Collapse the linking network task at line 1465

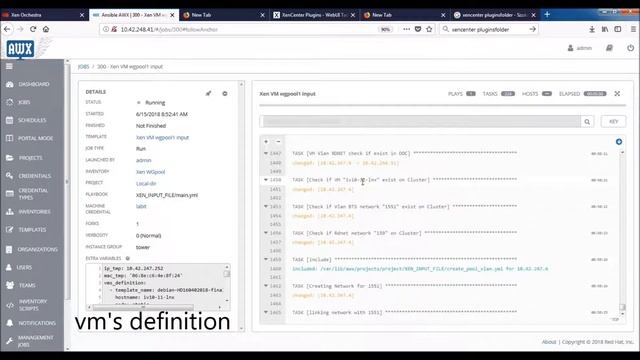(266, 312)
